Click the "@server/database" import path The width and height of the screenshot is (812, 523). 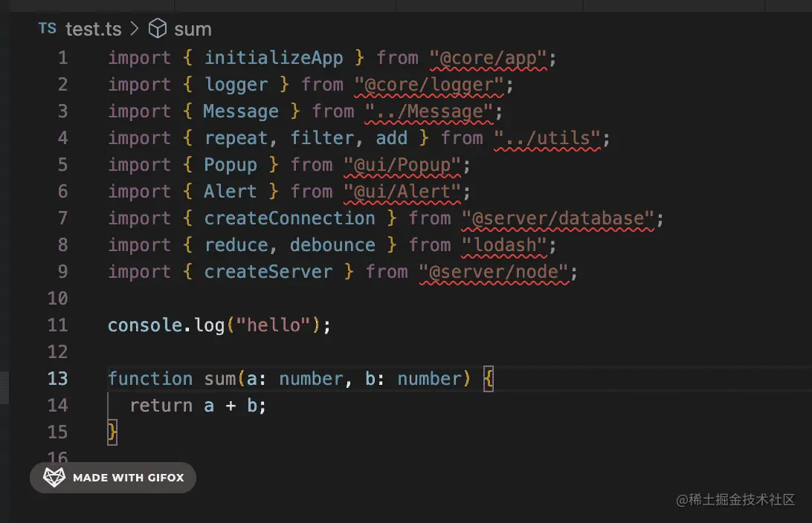558,218
